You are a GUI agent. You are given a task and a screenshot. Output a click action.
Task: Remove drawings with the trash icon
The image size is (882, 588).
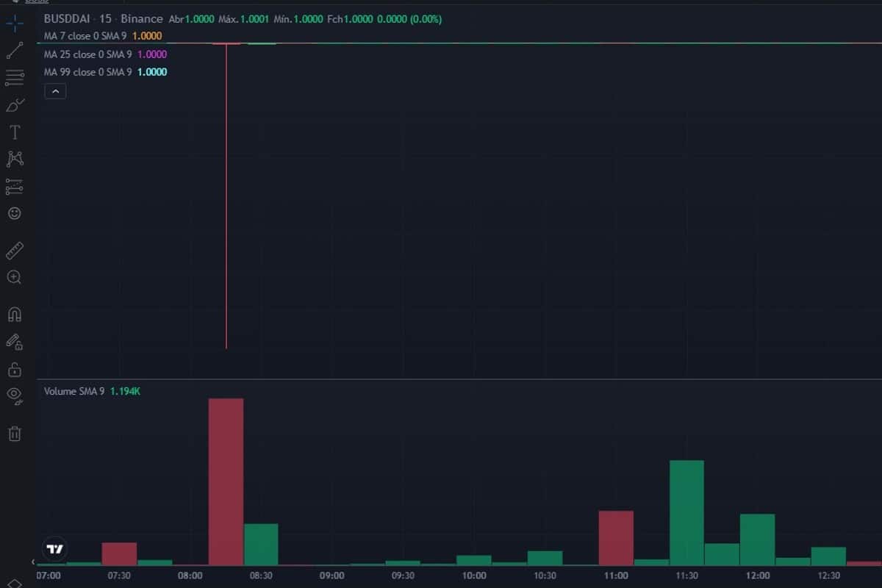(x=14, y=433)
